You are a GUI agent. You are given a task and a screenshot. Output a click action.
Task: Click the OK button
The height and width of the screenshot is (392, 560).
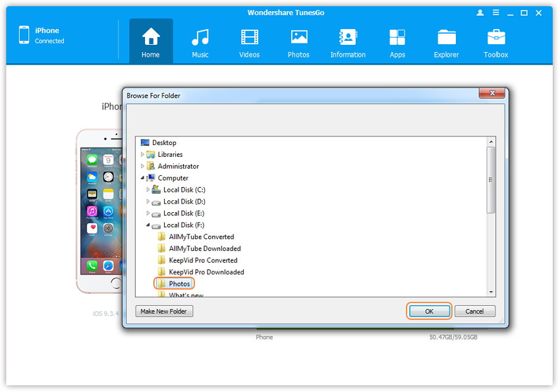tap(429, 311)
